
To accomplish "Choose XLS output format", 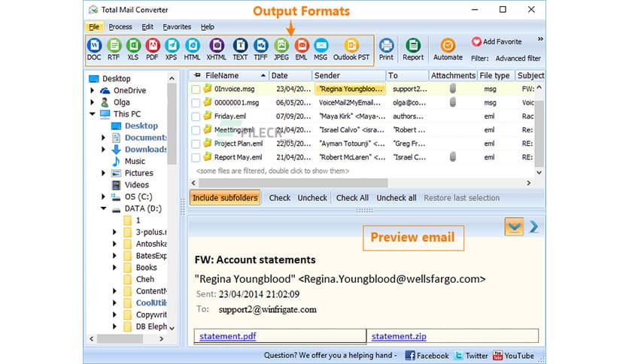I will click(132, 50).
